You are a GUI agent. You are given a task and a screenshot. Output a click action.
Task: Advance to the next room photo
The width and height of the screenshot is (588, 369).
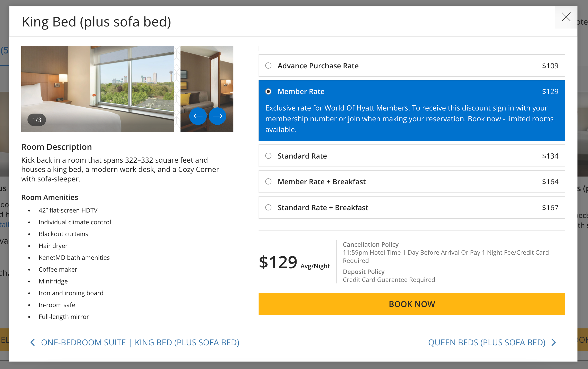tap(217, 116)
